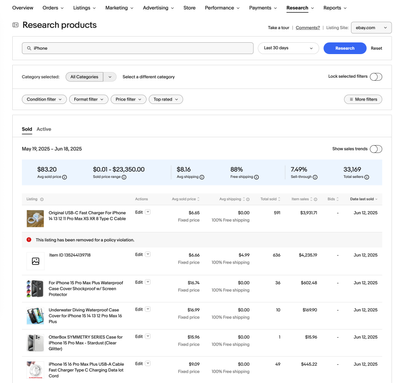Screen dimensions: 400x383
Task: Open thumbnail of OtterBox SYMMETRY SERIES listing
Action: (35, 343)
